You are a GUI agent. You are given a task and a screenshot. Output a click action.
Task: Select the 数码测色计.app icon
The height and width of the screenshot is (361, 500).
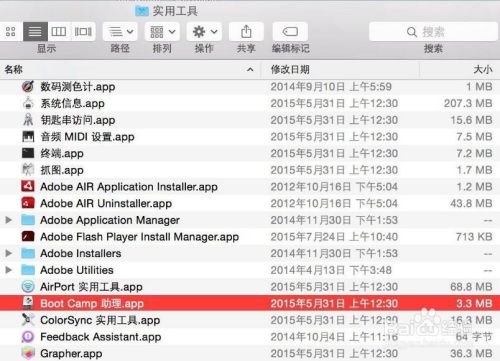pos(28,86)
